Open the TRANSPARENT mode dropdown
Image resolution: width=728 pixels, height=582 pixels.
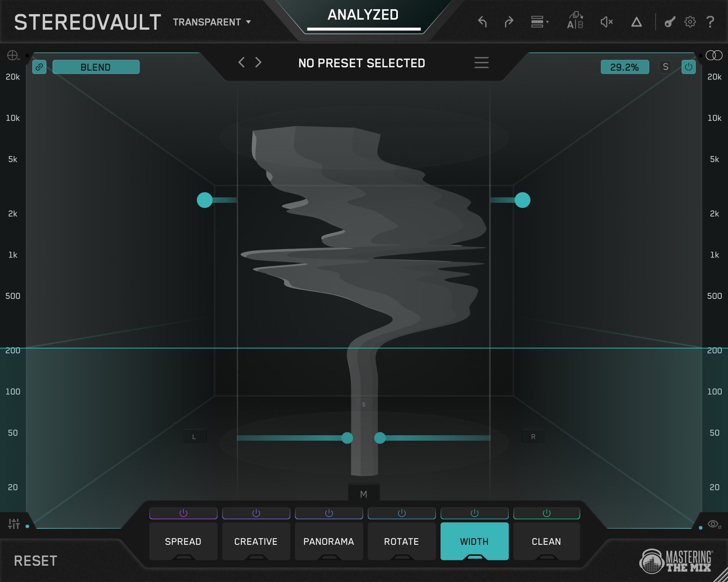(x=212, y=22)
